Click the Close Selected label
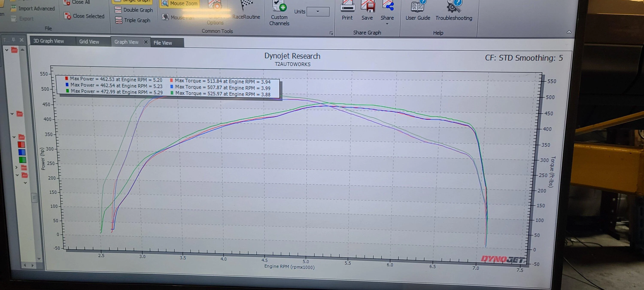 (88, 16)
